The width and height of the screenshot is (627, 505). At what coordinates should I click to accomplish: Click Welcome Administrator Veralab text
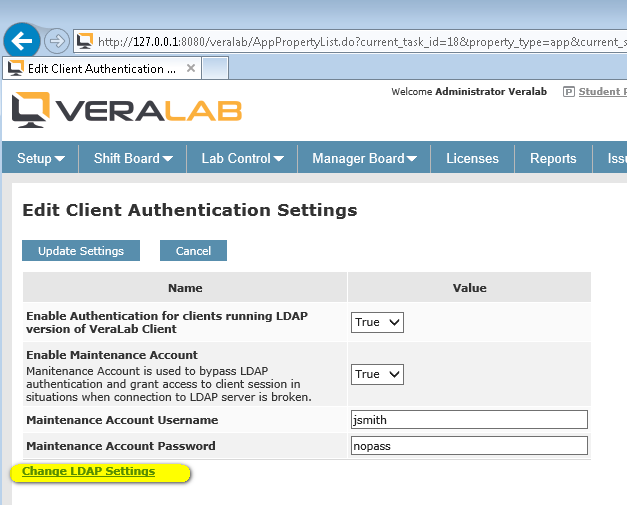tap(469, 92)
